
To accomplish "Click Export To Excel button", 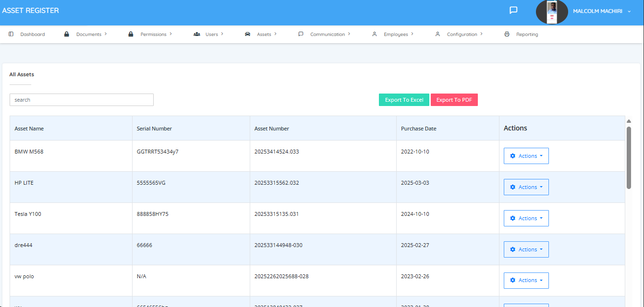I will pos(404,100).
